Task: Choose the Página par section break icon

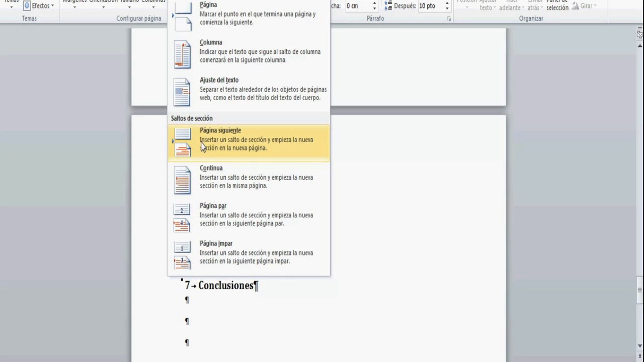Action: pyautogui.click(x=182, y=217)
